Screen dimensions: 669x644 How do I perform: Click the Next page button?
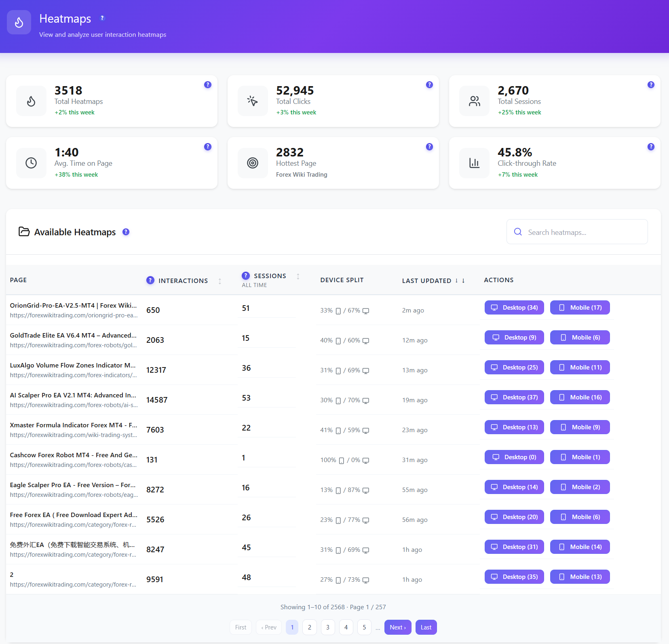[x=398, y=627]
